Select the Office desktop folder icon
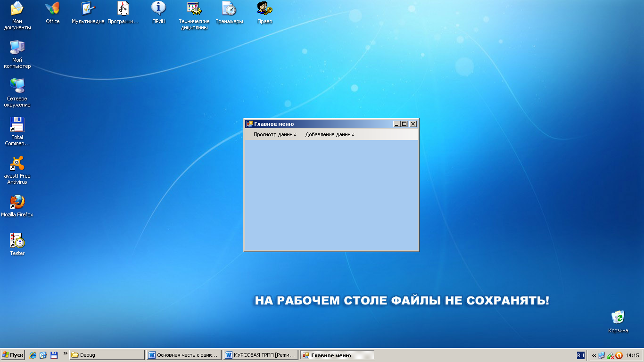This screenshot has height=362, width=644. click(x=53, y=13)
